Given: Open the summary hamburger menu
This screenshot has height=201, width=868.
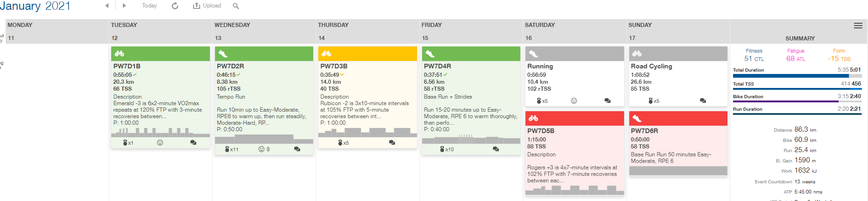Looking at the screenshot, I should point(858,26).
